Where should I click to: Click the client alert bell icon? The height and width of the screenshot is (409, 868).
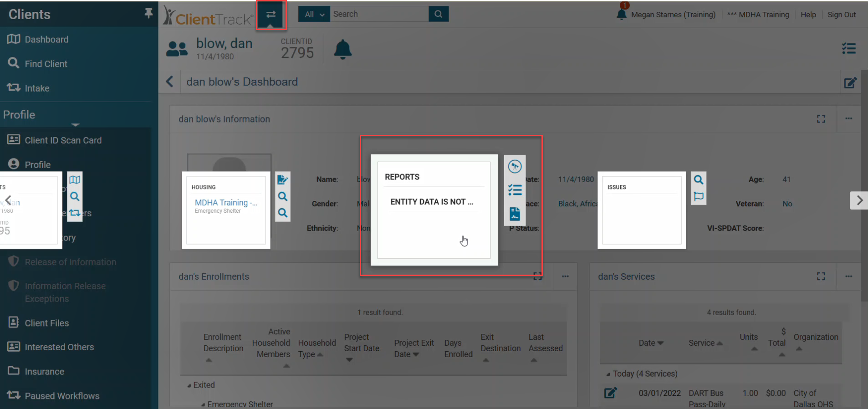(x=342, y=49)
